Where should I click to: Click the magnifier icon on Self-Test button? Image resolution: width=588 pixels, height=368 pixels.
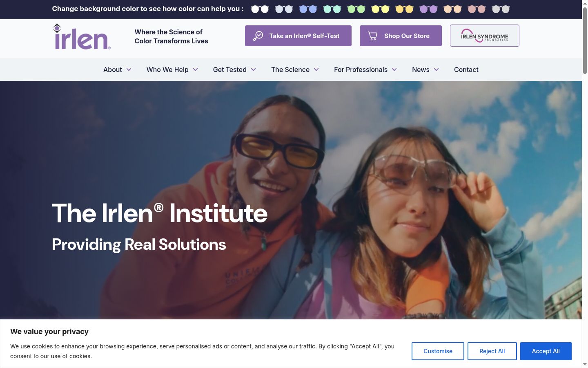258,36
